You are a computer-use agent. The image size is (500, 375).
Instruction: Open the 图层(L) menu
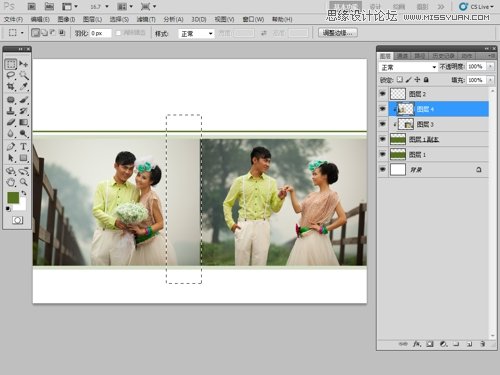tap(92, 19)
